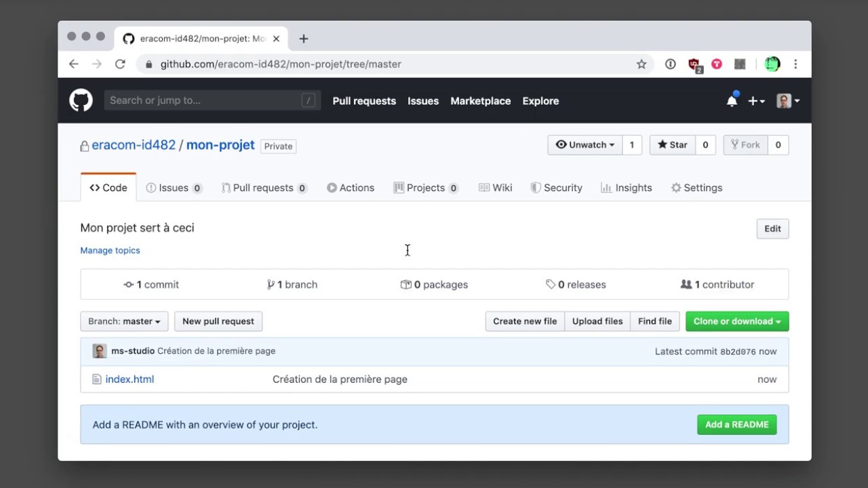Open the eracom-id482 organization link

134,145
